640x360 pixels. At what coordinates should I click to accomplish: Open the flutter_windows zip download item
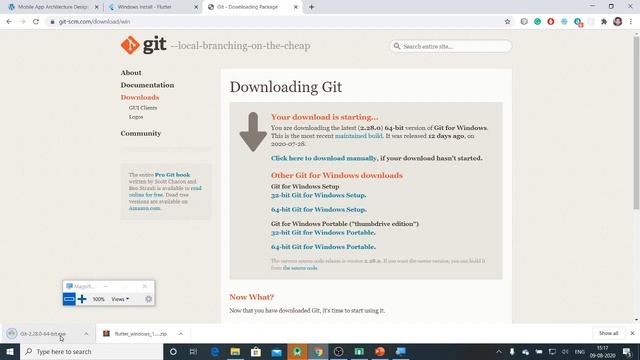(x=135, y=333)
